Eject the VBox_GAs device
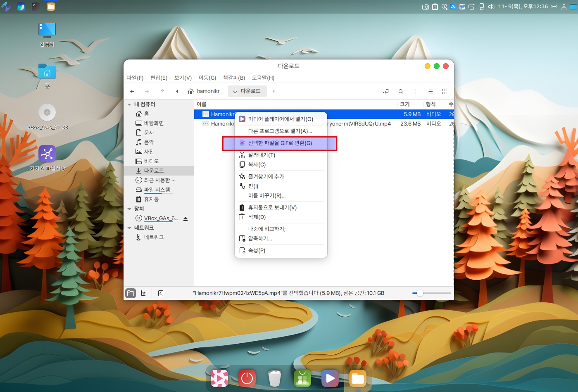The width and height of the screenshot is (578, 392). tap(186, 219)
